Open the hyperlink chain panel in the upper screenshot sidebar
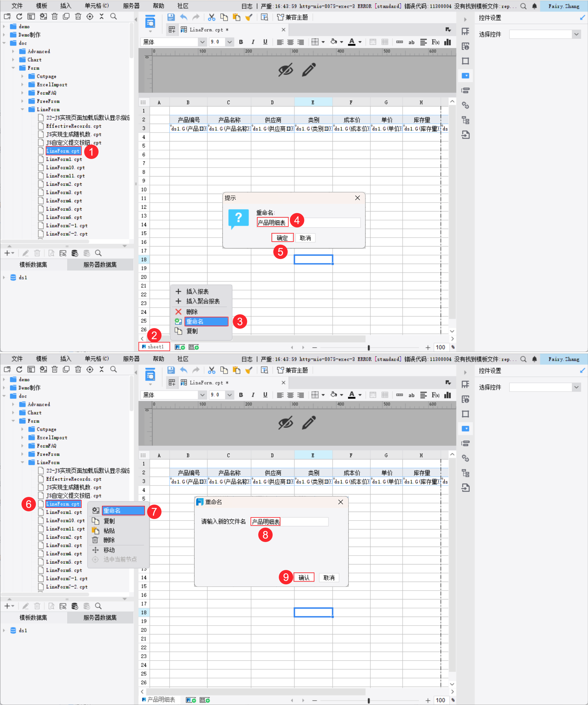The width and height of the screenshot is (588, 705). (465, 105)
